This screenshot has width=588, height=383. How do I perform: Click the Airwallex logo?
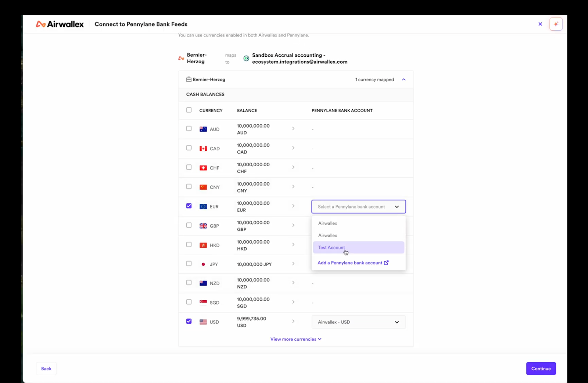click(x=60, y=24)
